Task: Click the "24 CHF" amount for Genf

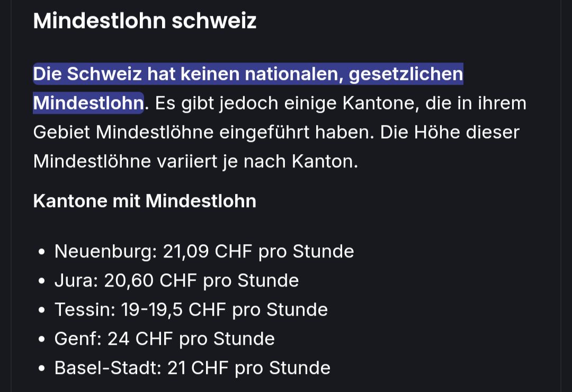Action: click(140, 339)
